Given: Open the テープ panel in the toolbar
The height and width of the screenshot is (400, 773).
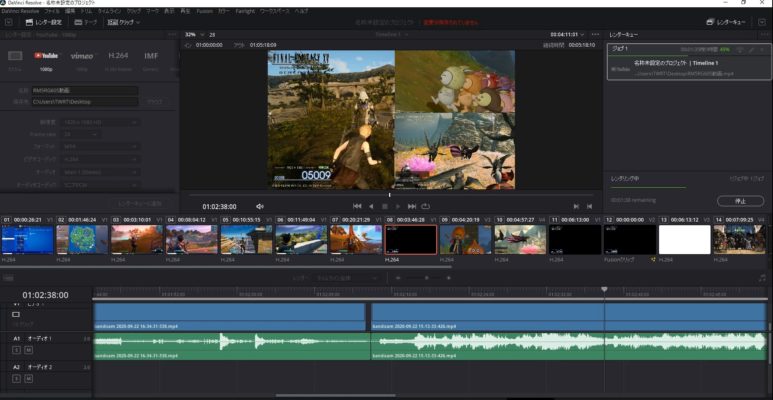Looking at the screenshot, I should pyautogui.click(x=85, y=22).
